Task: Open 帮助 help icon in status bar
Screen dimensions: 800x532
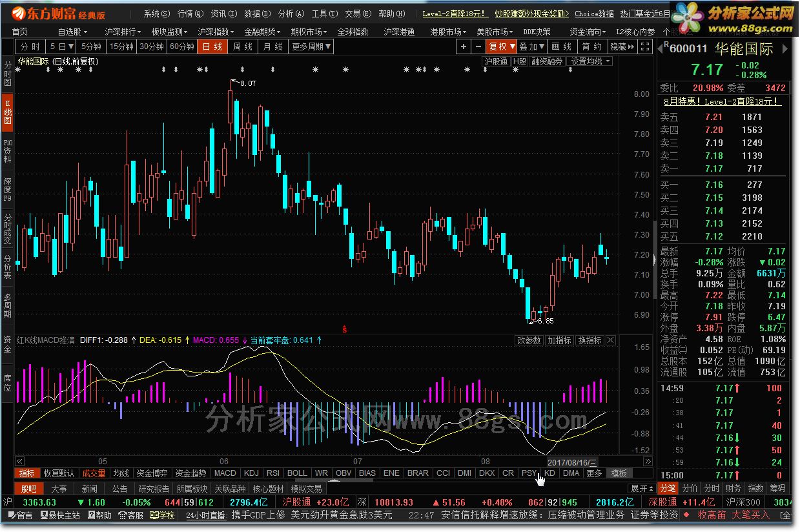Action: tap(99, 515)
